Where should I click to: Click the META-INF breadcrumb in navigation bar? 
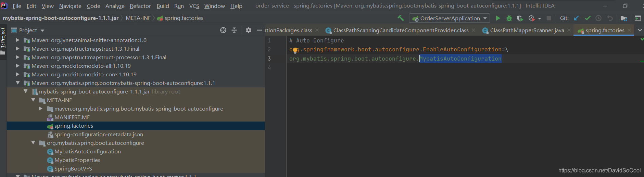tap(138, 18)
